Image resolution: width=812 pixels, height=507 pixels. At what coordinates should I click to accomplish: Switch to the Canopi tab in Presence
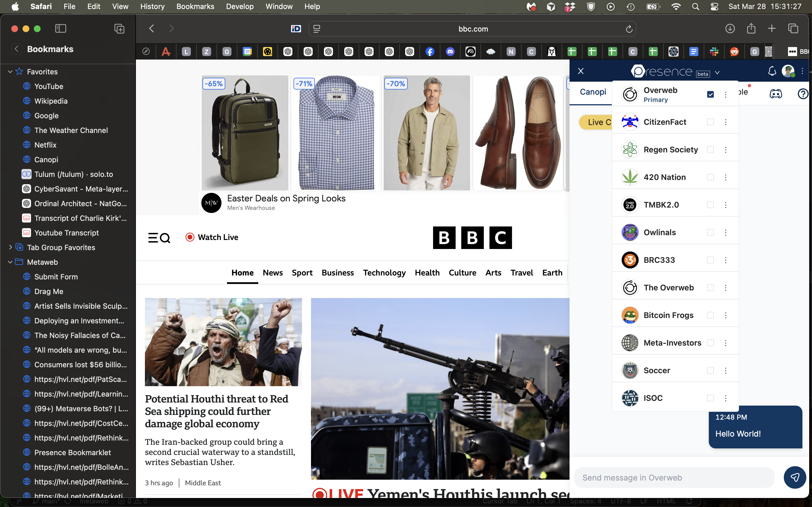click(593, 92)
